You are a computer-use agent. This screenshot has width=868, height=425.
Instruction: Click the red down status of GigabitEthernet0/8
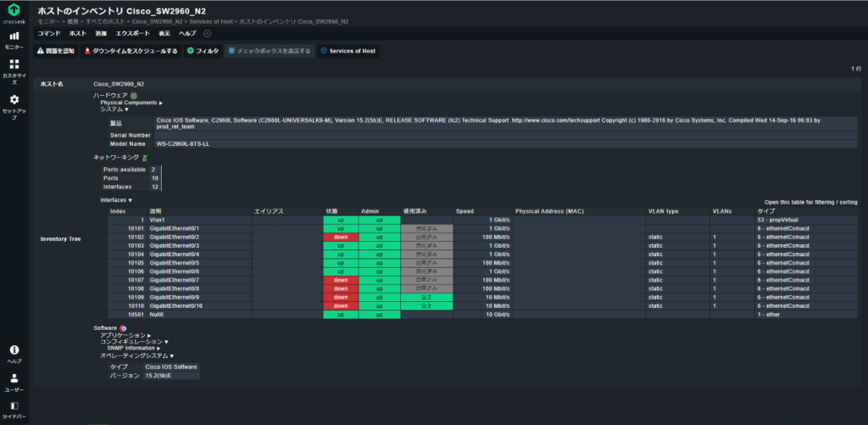pos(341,288)
